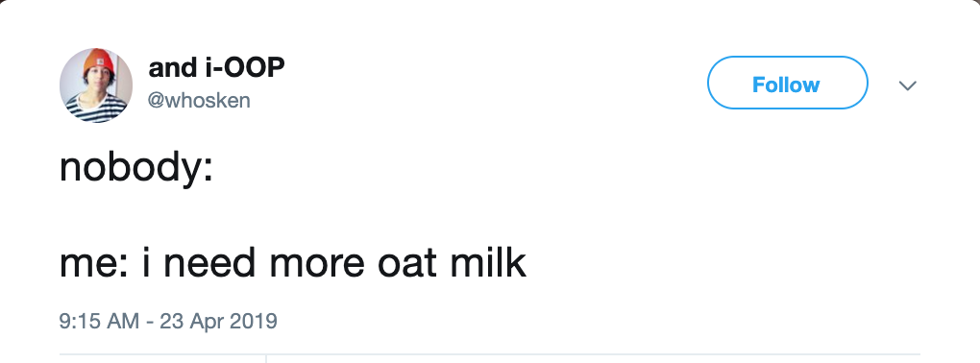This screenshot has width=980, height=363.
Task: Click the 'i-OOP' part of display name
Action: pyautogui.click(x=245, y=67)
